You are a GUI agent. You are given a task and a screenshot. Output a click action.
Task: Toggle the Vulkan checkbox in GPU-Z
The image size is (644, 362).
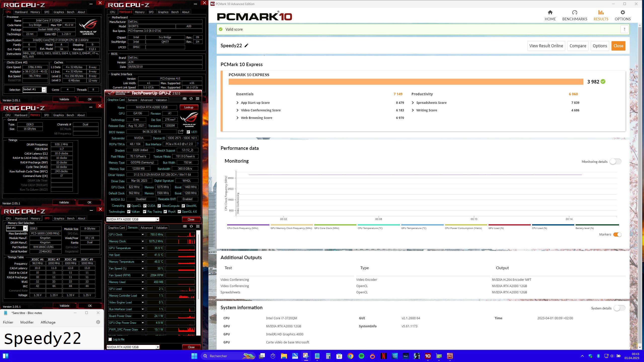(129, 212)
